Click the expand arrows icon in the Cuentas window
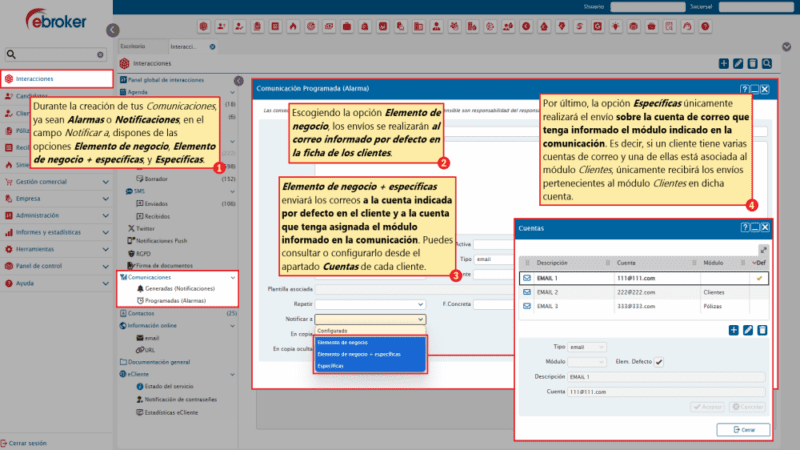Image resolution: width=800 pixels, height=450 pixels. pyautogui.click(x=763, y=249)
